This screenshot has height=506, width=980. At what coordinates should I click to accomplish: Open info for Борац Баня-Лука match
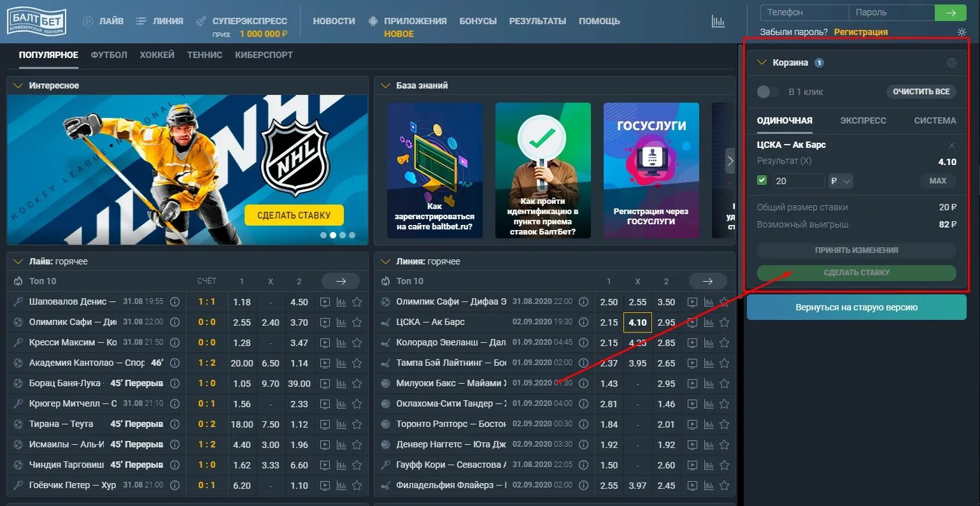click(174, 384)
